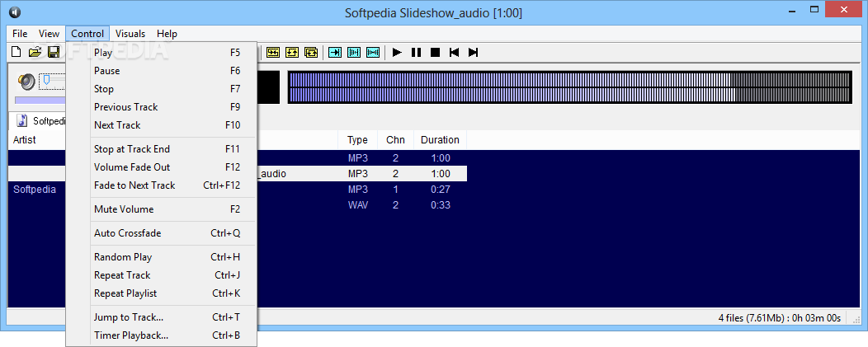Click the status bar file summary text
The height and width of the screenshot is (347, 868).
[x=779, y=317]
